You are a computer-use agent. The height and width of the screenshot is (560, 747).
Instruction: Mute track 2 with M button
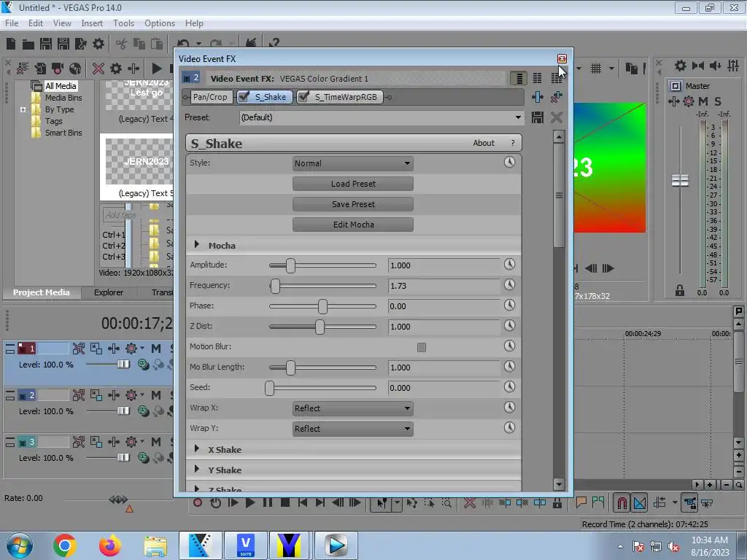tap(156, 395)
